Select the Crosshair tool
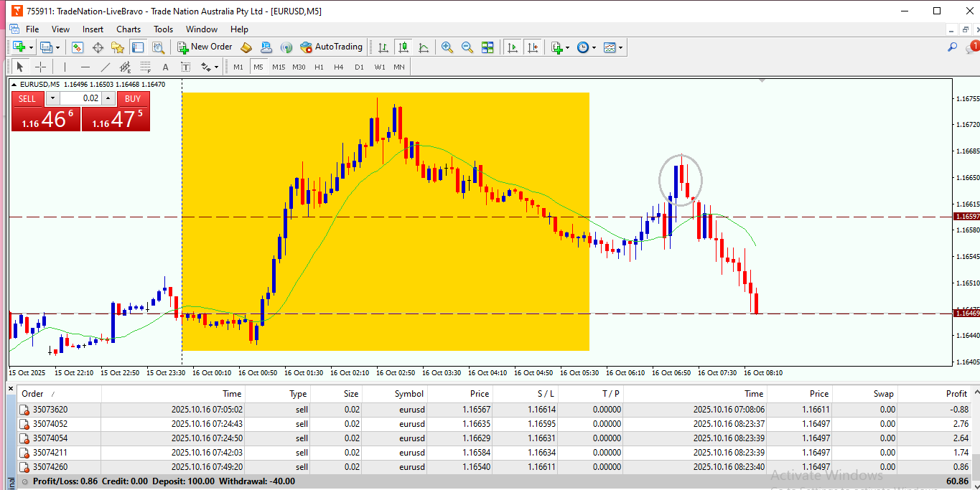 [41, 67]
